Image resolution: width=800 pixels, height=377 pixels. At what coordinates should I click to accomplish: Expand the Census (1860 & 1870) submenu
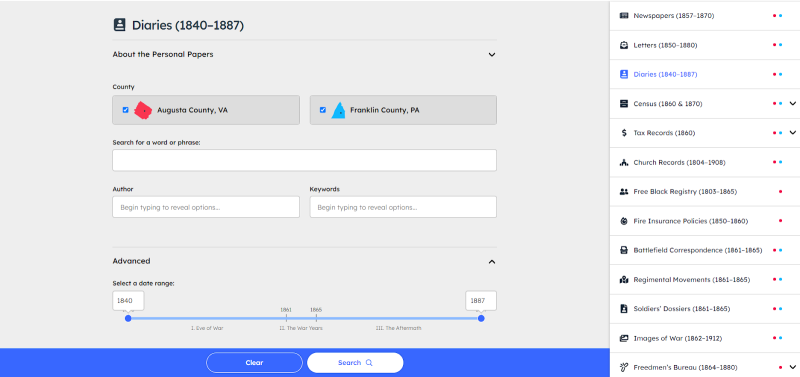(x=792, y=104)
